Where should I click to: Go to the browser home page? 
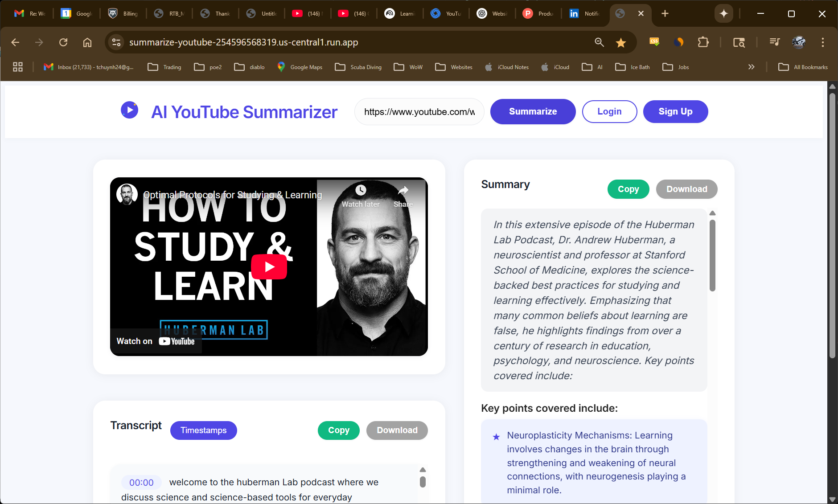(87, 42)
